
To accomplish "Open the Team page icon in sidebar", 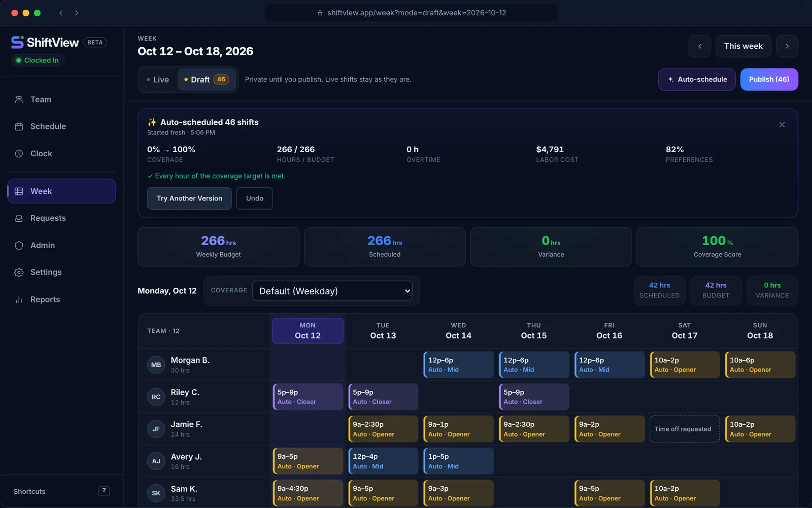I will coord(19,99).
